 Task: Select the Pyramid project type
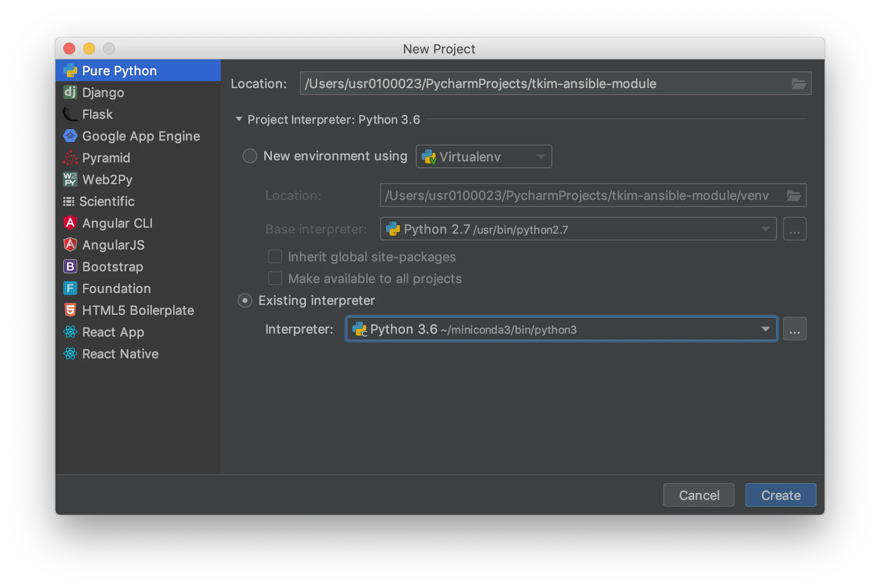pyautogui.click(x=138, y=158)
